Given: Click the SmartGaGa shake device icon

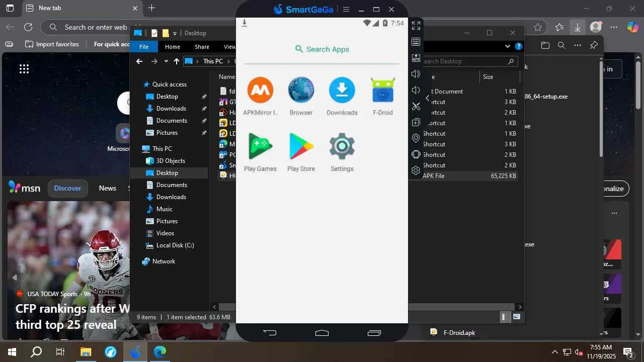Looking at the screenshot, I should tap(416, 154).
